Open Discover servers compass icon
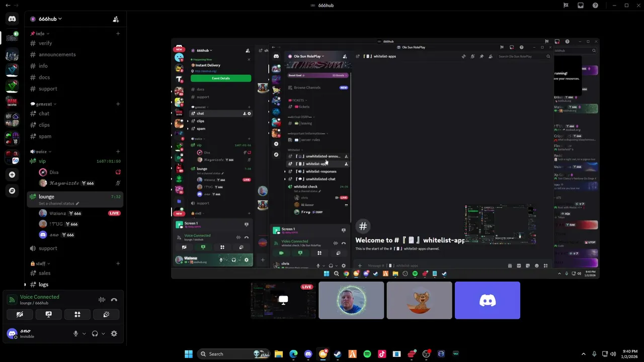 (12, 191)
